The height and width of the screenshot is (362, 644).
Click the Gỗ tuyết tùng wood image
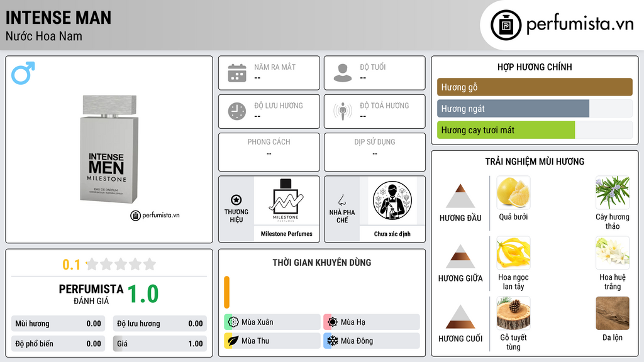[x=513, y=313]
